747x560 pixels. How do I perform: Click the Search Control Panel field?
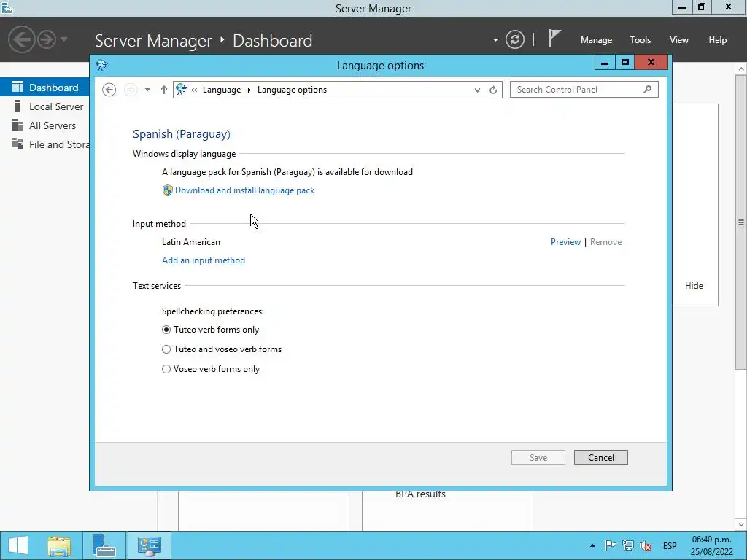pos(584,90)
